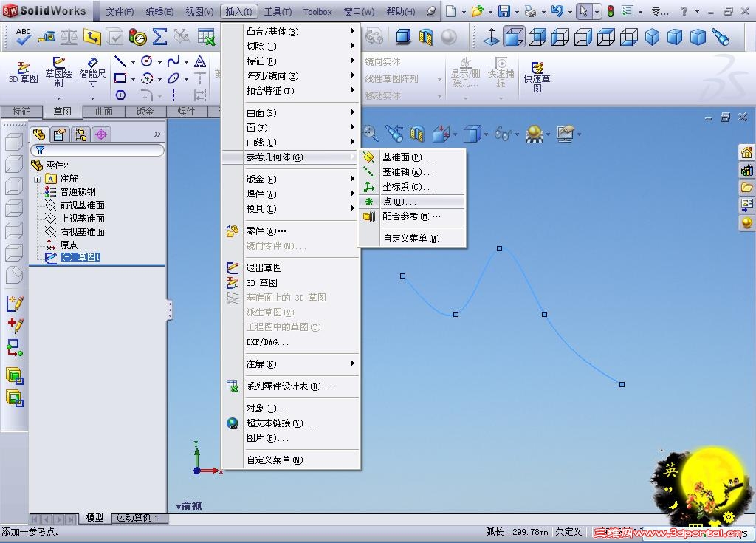Choose Plane from Reference Geometry submenu
The width and height of the screenshot is (756, 543).
[413, 157]
